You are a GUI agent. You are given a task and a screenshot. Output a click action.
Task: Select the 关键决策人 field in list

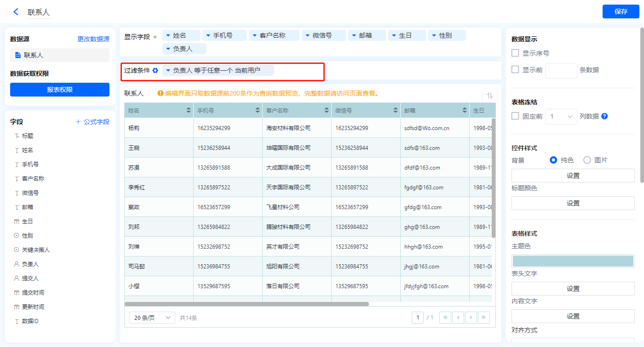point(35,250)
